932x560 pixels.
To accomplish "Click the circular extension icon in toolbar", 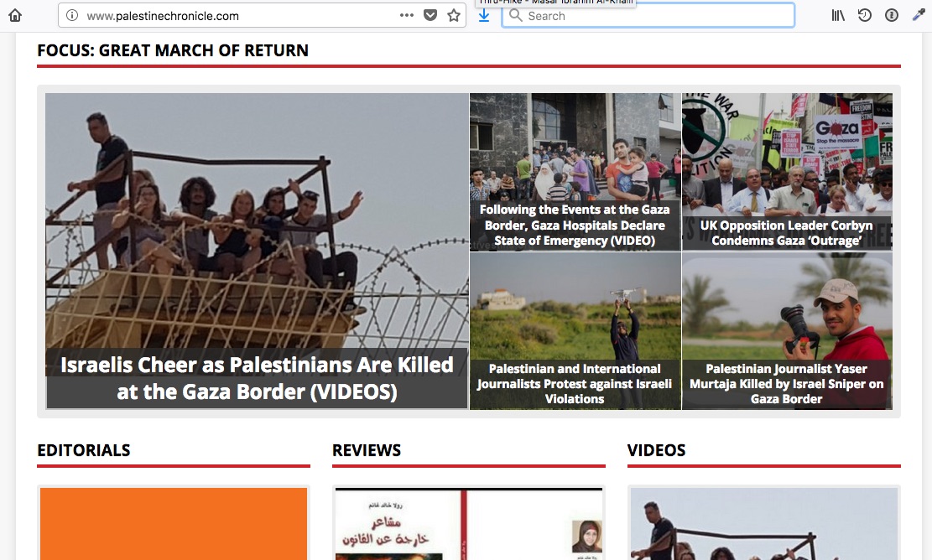I will click(x=892, y=15).
